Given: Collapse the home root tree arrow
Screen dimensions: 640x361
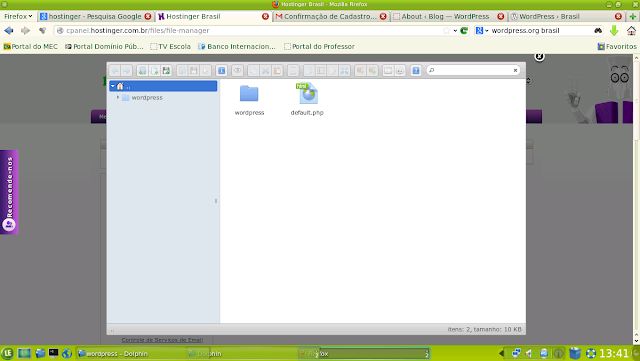Looking at the screenshot, I should pyautogui.click(x=113, y=86).
